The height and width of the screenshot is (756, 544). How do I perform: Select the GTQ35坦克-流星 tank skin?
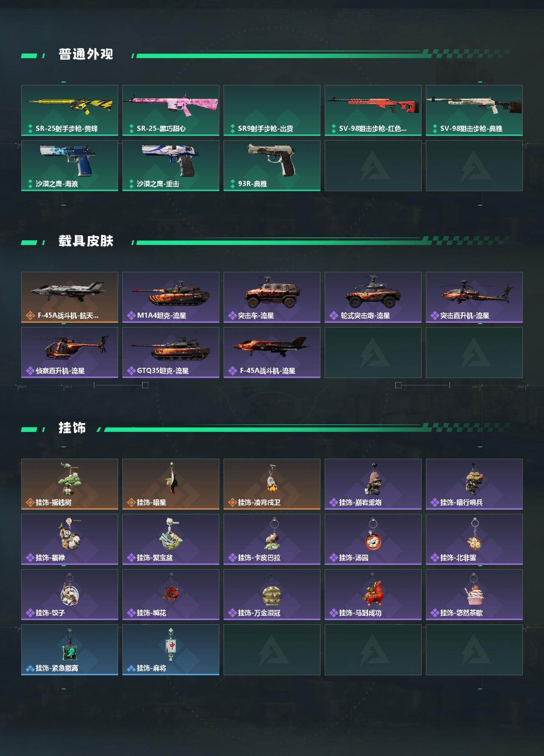[171, 353]
